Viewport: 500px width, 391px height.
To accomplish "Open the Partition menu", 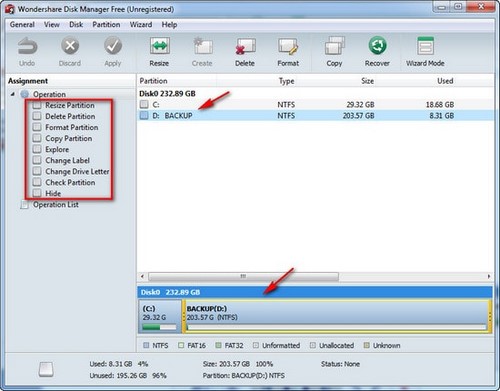I will 106,25.
